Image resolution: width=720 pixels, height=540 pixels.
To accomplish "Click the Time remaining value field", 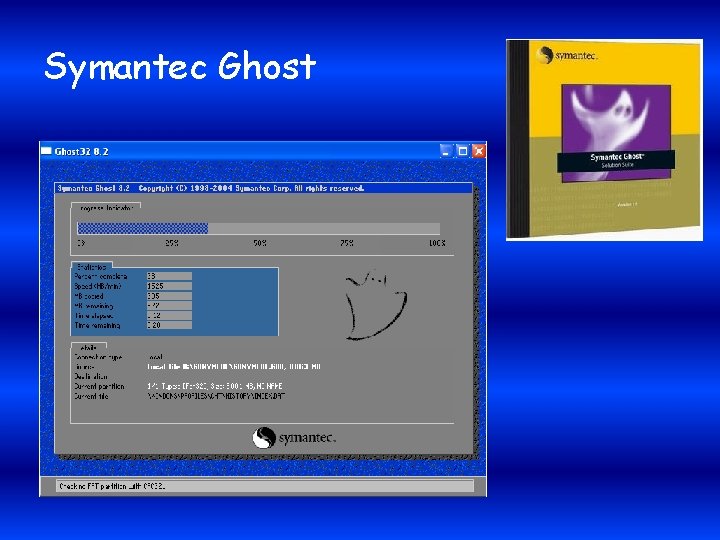I will pos(169,325).
